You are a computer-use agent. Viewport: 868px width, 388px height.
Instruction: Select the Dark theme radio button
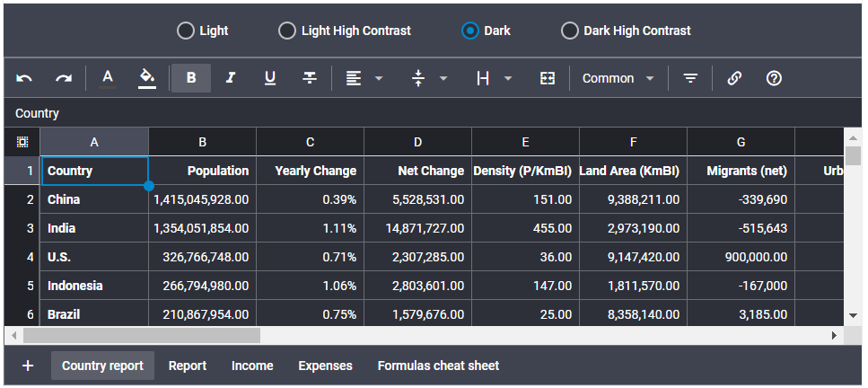[470, 31]
